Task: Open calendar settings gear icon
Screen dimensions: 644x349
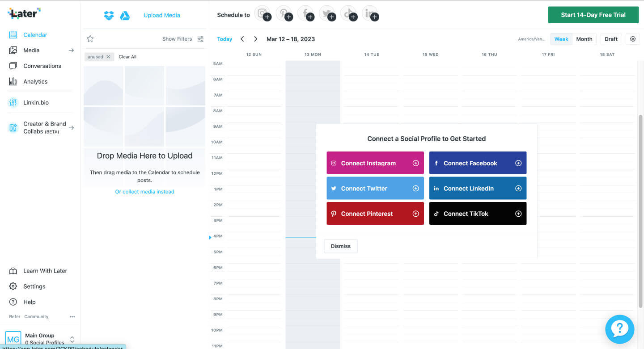Action: tap(633, 39)
